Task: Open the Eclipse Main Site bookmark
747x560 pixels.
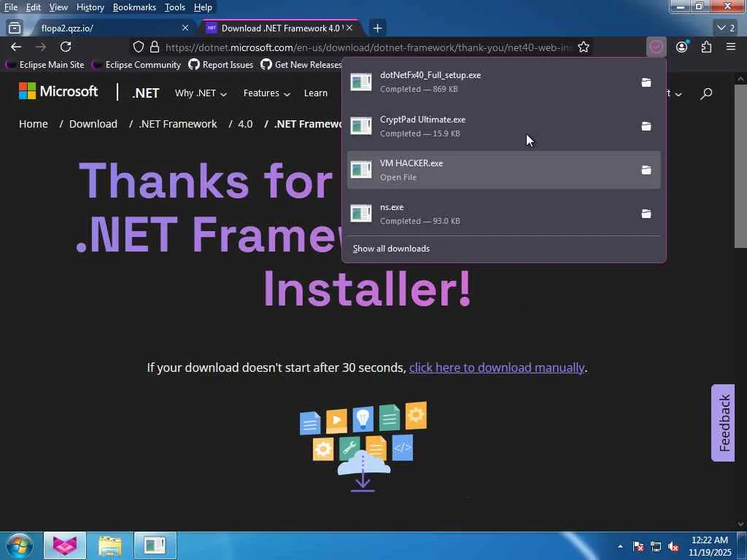Action: coord(46,65)
